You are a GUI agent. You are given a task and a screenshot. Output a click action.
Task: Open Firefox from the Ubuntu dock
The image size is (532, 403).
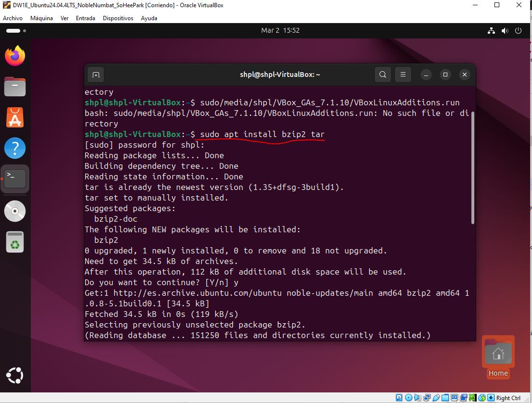point(15,56)
